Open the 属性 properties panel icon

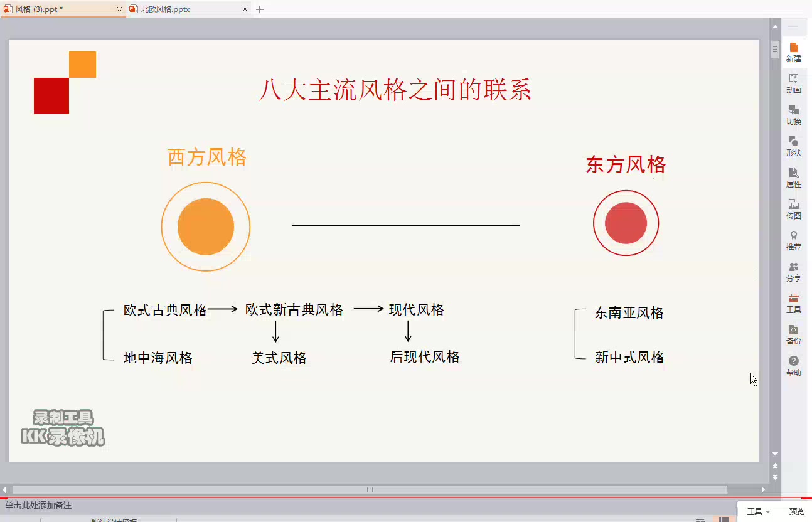coord(794,178)
